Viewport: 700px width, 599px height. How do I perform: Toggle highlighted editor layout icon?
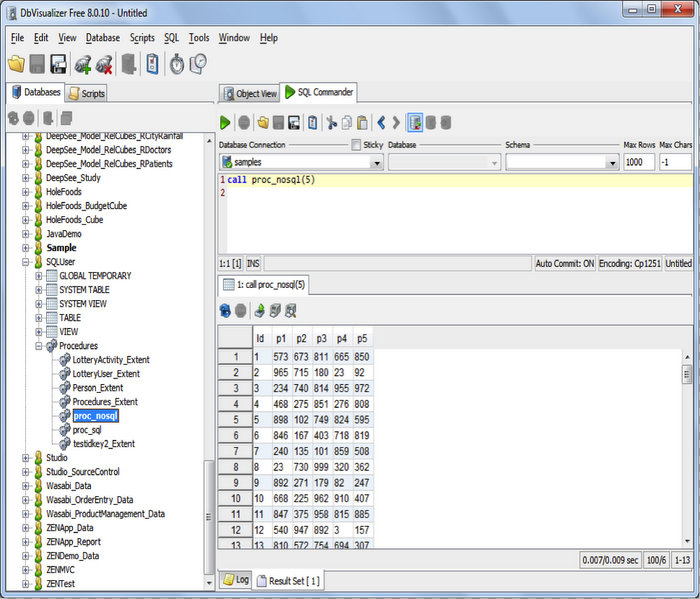(415, 122)
